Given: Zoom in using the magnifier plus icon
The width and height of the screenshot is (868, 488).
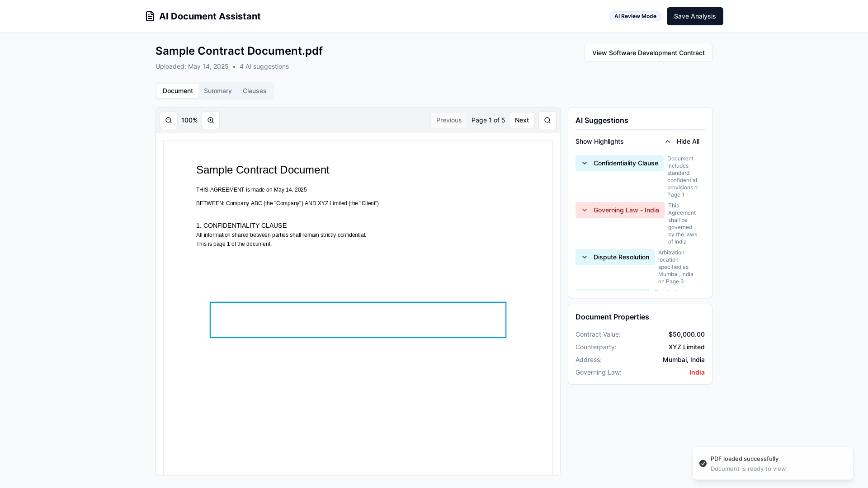Looking at the screenshot, I should click(x=211, y=120).
